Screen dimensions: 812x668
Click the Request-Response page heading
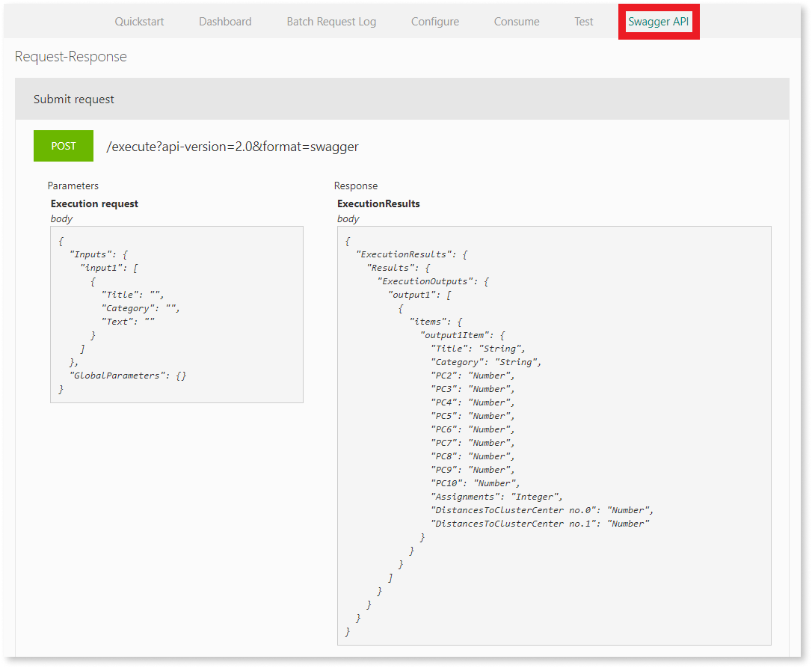70,56
